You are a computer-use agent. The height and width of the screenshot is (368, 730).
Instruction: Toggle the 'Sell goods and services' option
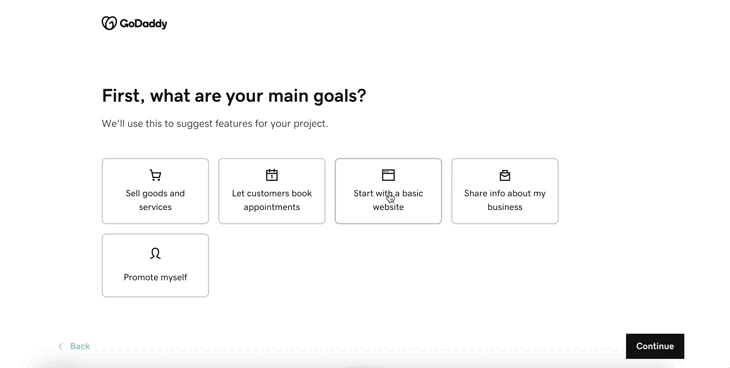coord(155,191)
